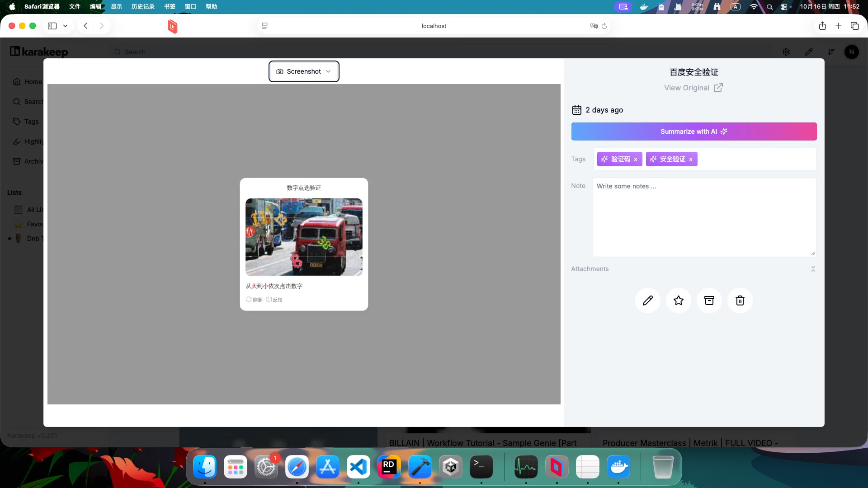
Task: Delete the bookmark with trash icon
Action: point(740,300)
